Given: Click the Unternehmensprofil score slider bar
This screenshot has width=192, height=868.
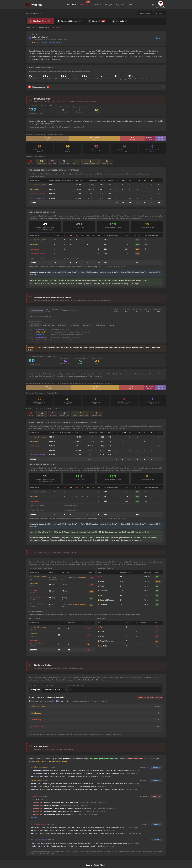Looking at the screenshot, I should click(71, 310).
